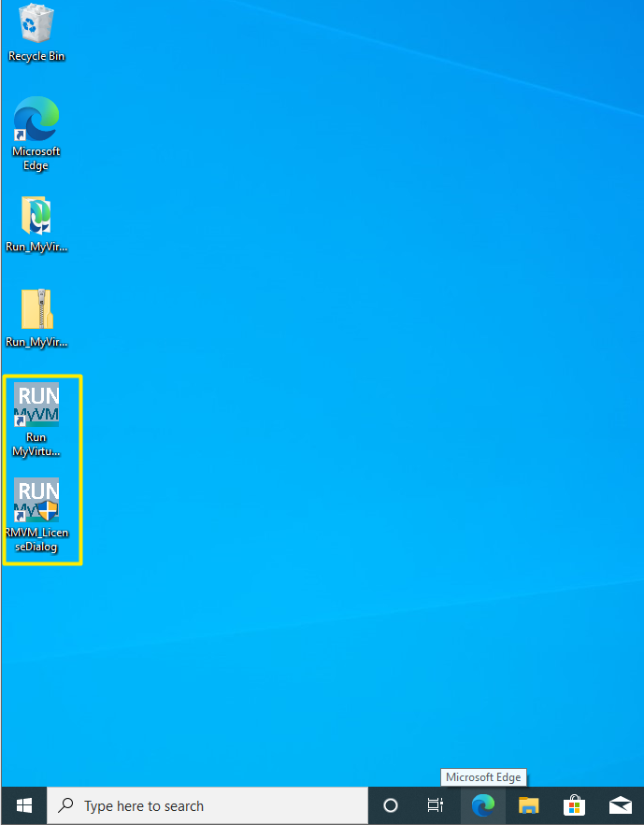Select the RMVM_LicenseDialog shortcut icon
644x825 pixels.
tap(36, 500)
